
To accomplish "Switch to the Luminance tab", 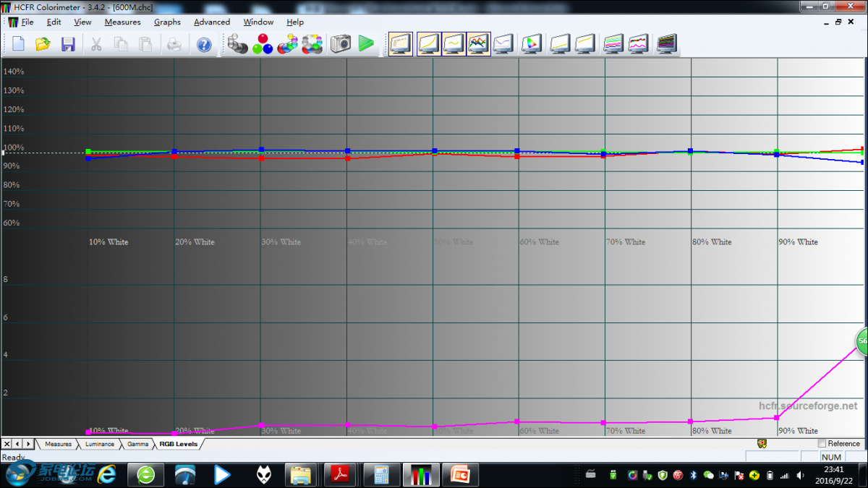I will pyautogui.click(x=100, y=444).
